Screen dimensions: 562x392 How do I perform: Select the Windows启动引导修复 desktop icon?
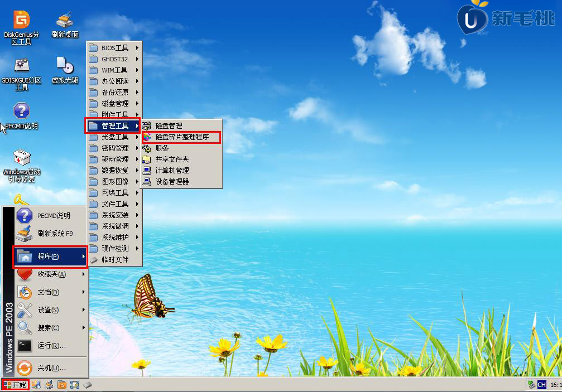point(22,166)
